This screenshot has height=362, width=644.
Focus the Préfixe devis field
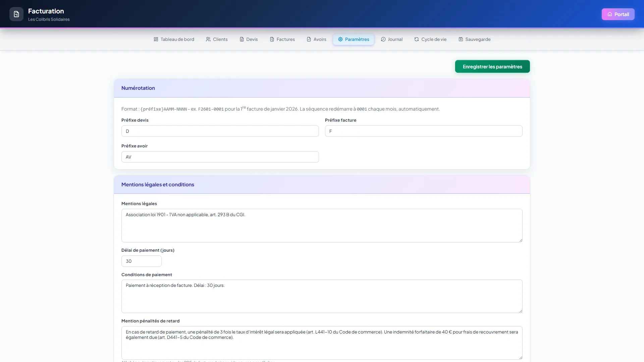[220, 131]
